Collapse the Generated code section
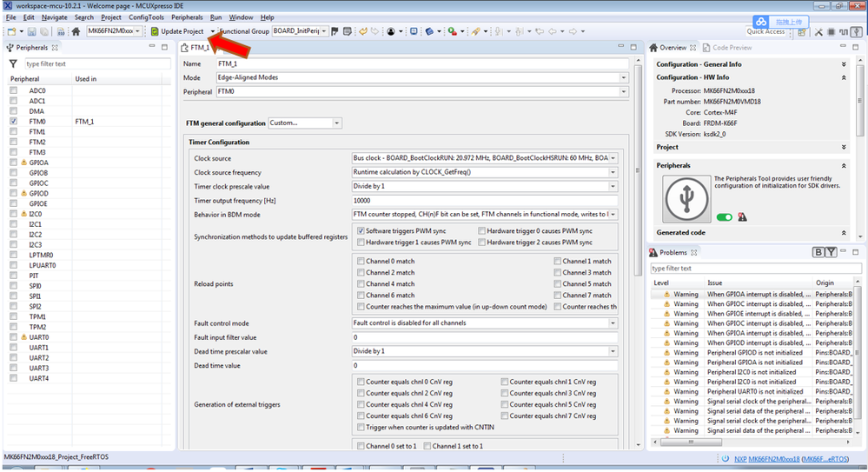Viewport: 868px width, 472px height. pos(844,233)
